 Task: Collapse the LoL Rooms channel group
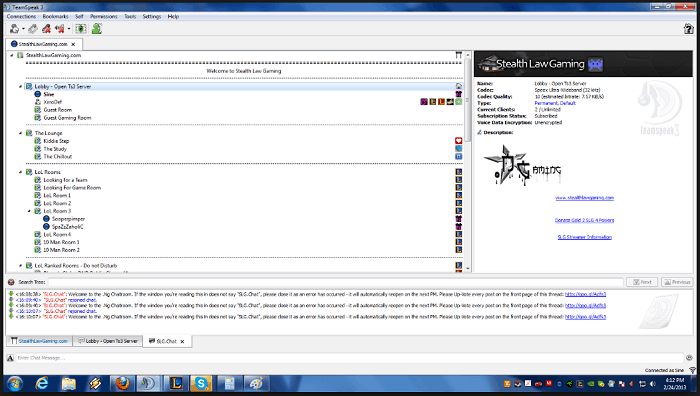click(21, 172)
